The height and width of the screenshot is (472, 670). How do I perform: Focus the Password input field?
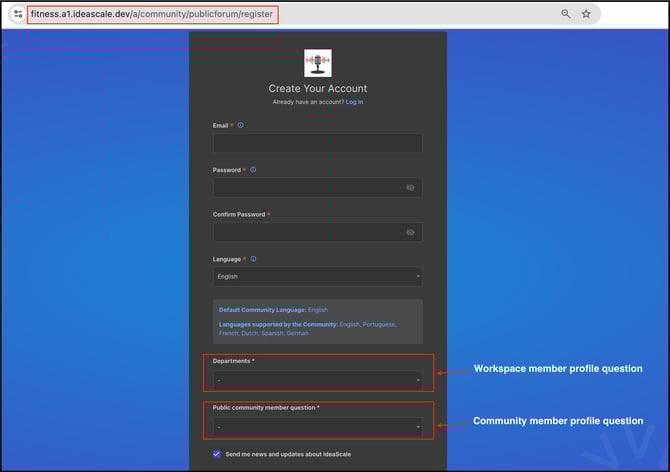pyautogui.click(x=305, y=188)
